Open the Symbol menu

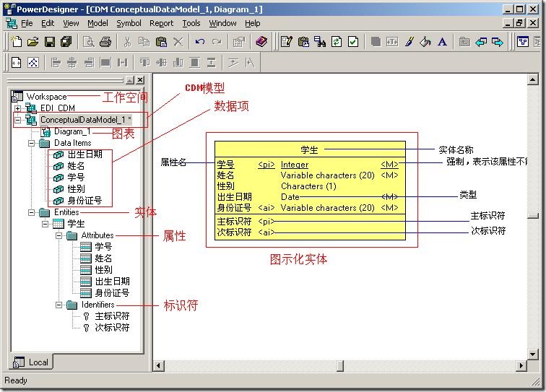[129, 23]
